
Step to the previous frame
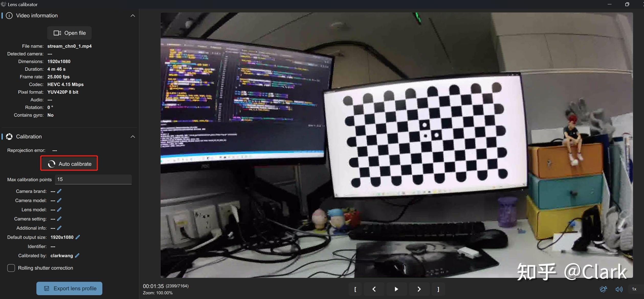(x=374, y=289)
